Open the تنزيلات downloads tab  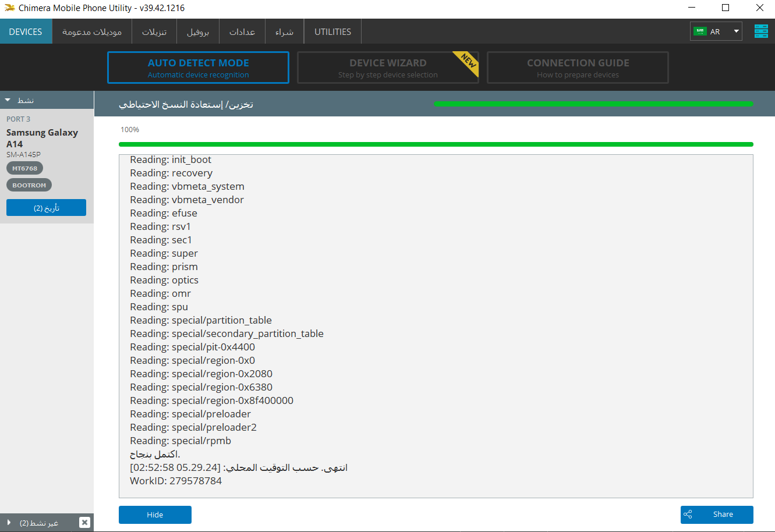[154, 31]
